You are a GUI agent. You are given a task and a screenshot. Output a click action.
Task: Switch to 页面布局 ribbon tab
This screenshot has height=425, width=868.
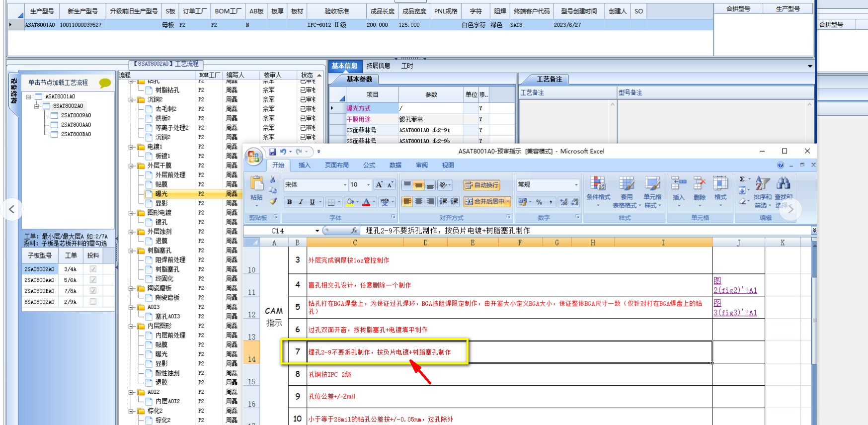click(x=337, y=165)
